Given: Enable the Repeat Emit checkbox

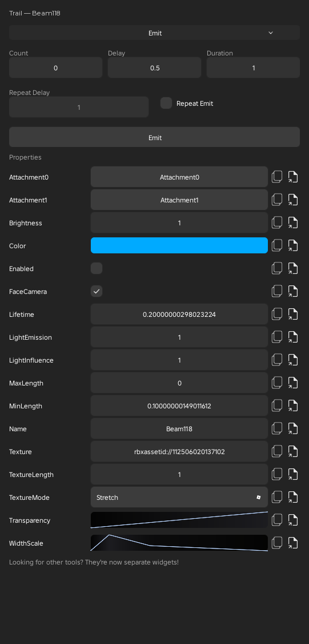Looking at the screenshot, I should click(x=166, y=103).
